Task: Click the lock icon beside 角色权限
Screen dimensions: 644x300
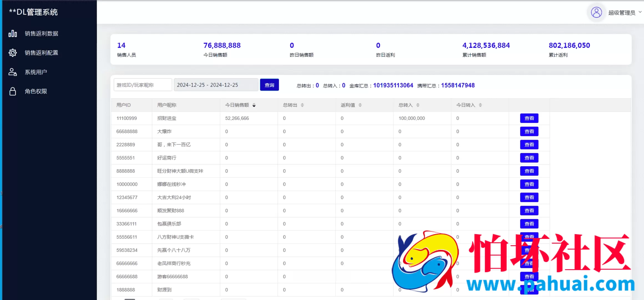Action: click(x=12, y=91)
